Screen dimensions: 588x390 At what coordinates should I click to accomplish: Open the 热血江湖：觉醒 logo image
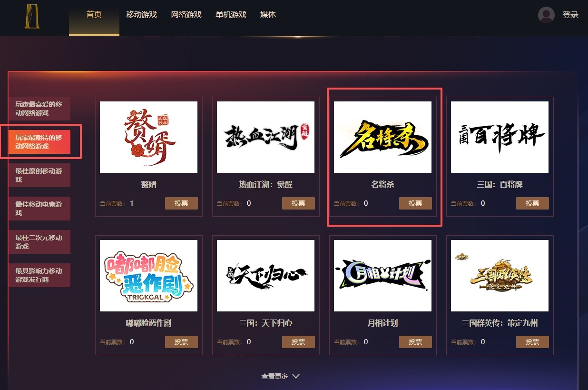click(265, 137)
